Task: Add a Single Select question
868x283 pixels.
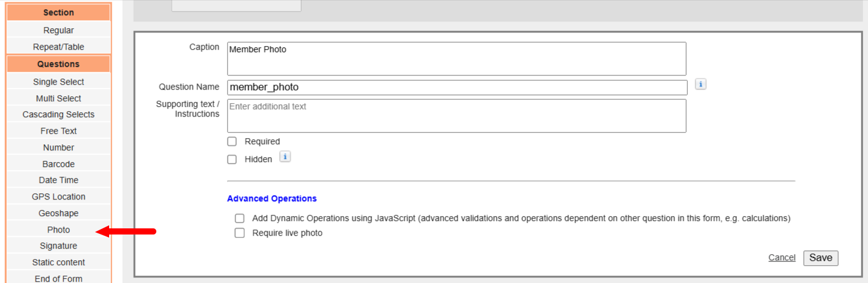Action: (x=59, y=82)
